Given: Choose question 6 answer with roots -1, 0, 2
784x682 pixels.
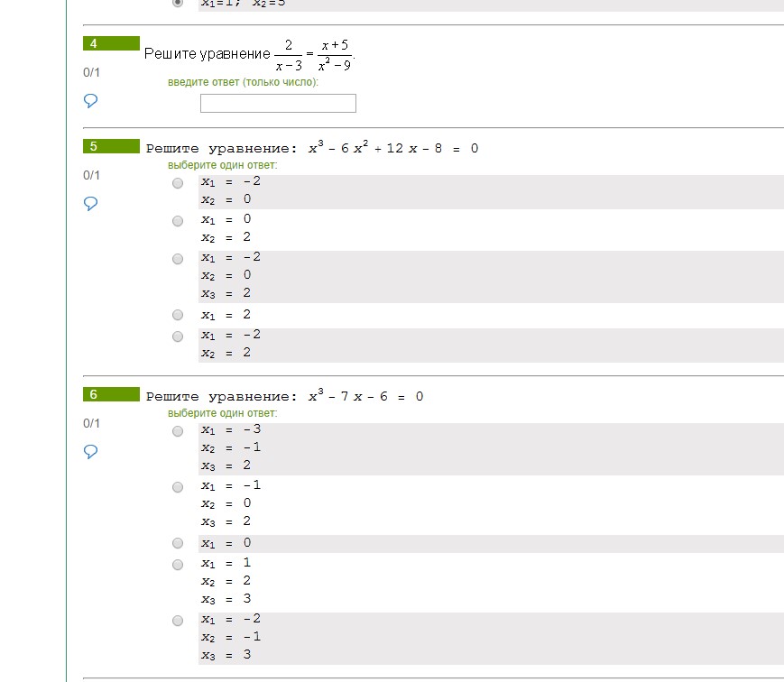Looking at the screenshot, I should point(178,487).
